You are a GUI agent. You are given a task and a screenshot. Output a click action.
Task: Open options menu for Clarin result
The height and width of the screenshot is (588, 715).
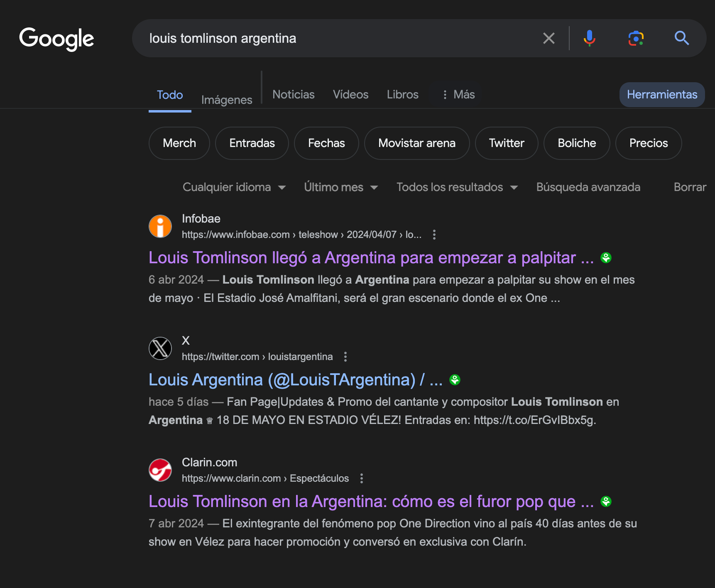pos(362,478)
